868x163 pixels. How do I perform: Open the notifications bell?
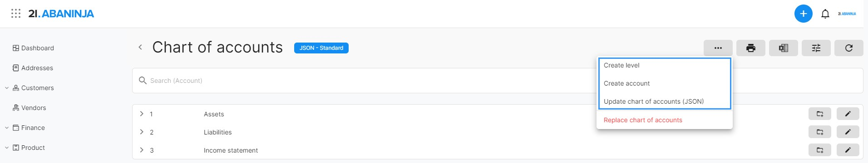click(825, 14)
